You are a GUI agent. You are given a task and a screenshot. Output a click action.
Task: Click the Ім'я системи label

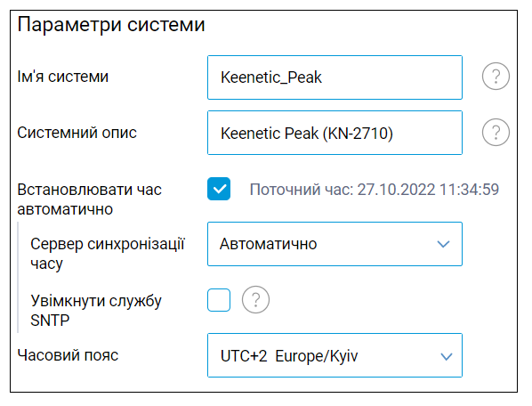[63, 77]
